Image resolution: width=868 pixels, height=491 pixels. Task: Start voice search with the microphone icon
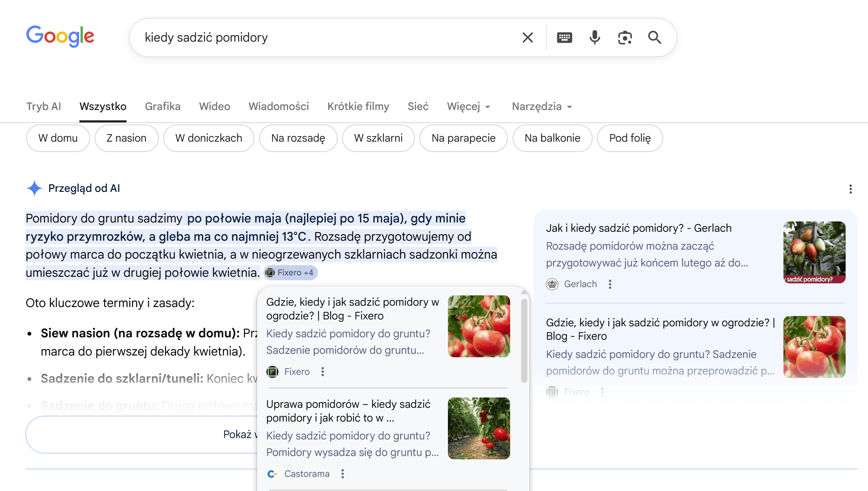[x=595, y=37]
